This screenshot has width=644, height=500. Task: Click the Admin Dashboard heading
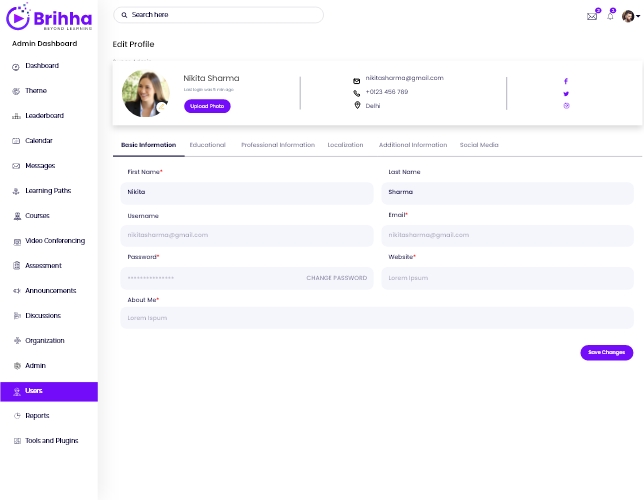[x=44, y=44]
